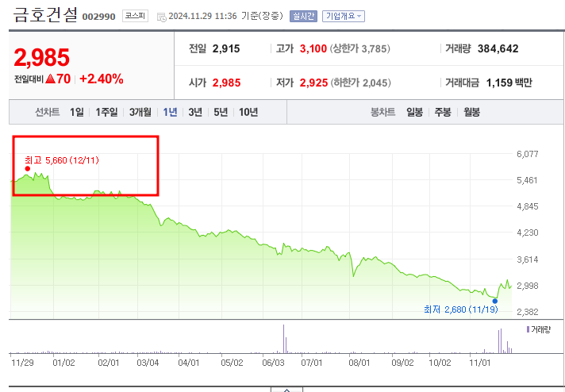Click the stock code 002990
The height and width of the screenshot is (392, 565).
(x=98, y=17)
